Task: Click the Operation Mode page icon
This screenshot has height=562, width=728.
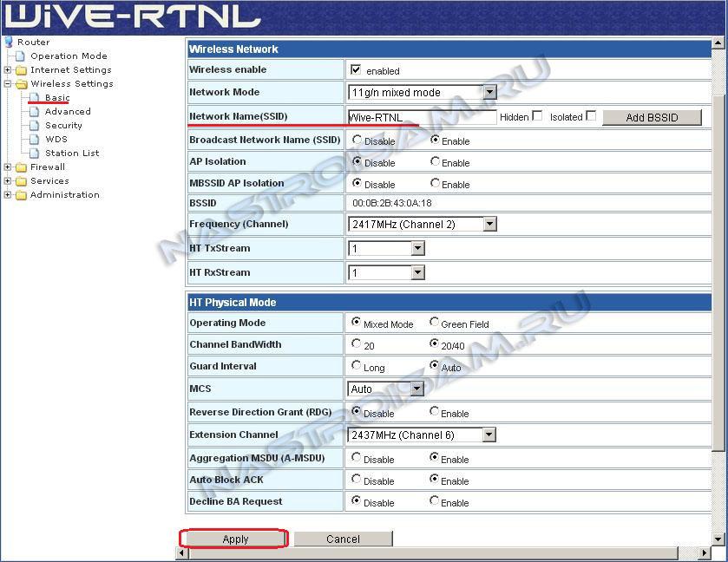Action: (22, 56)
